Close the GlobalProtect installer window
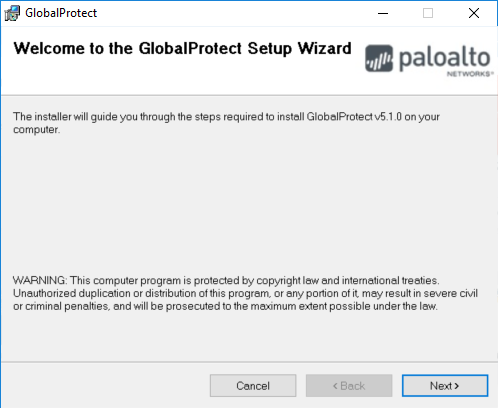 point(474,13)
